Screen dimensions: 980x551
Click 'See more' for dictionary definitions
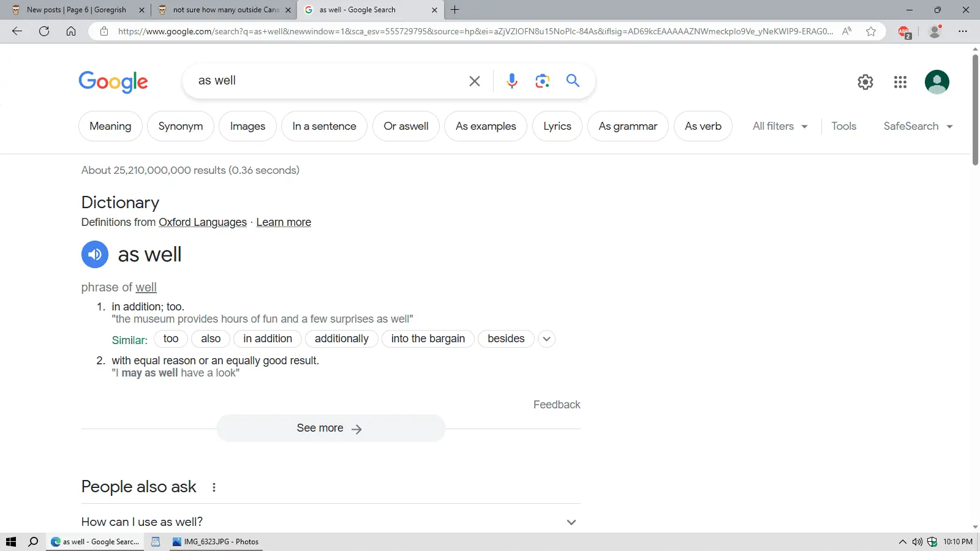(x=331, y=428)
